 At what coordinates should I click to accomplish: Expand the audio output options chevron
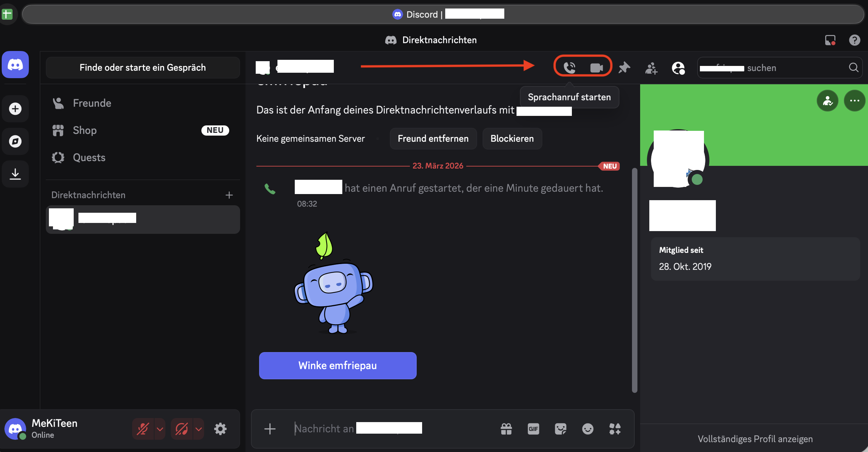coord(199,429)
